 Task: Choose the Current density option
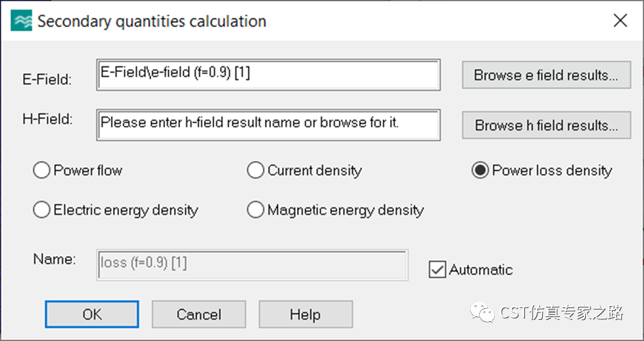[x=255, y=170]
